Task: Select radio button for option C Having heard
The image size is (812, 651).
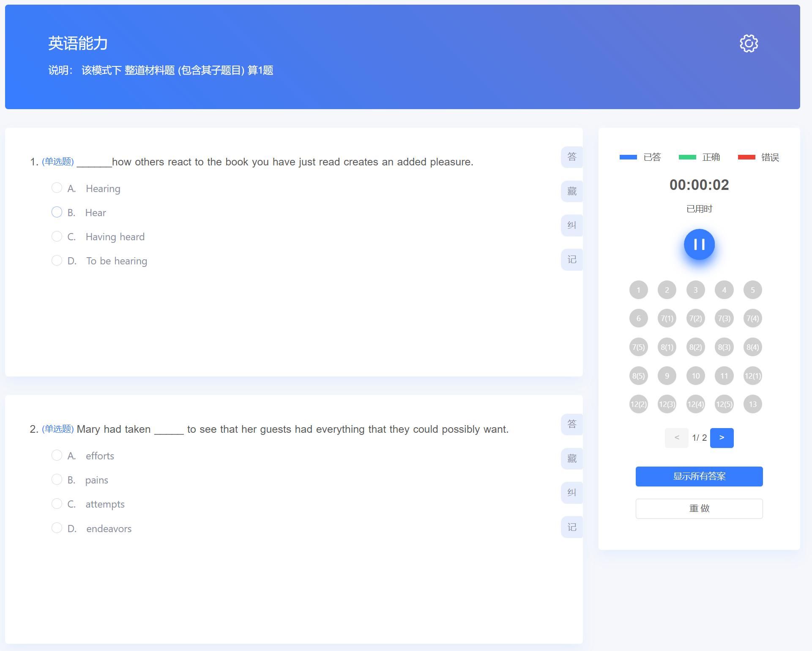Action: pos(56,236)
